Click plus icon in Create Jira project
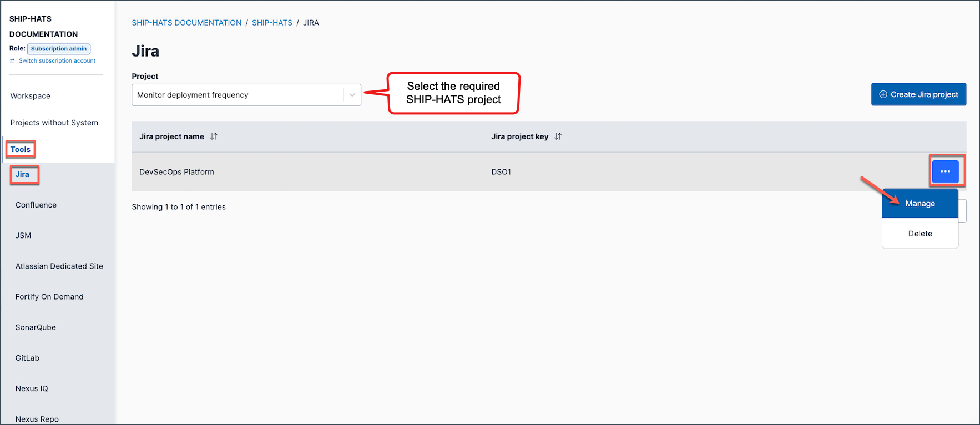This screenshot has height=425, width=980. tap(883, 94)
